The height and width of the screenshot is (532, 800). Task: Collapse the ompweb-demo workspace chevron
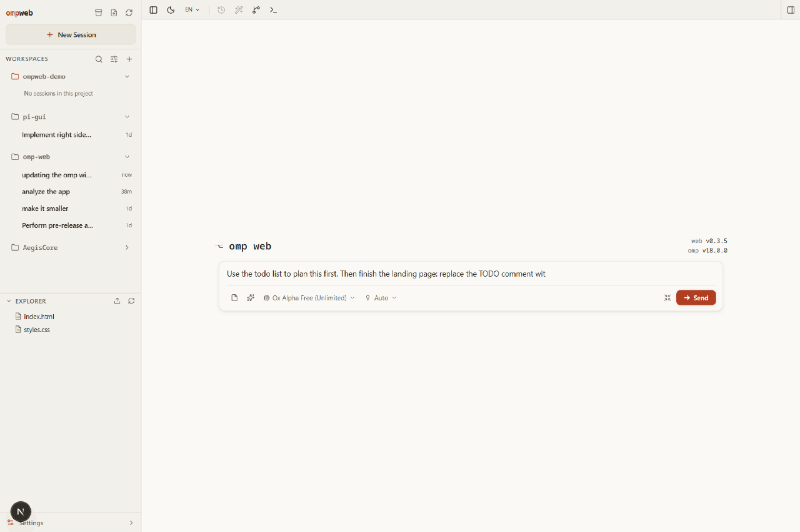click(x=127, y=77)
